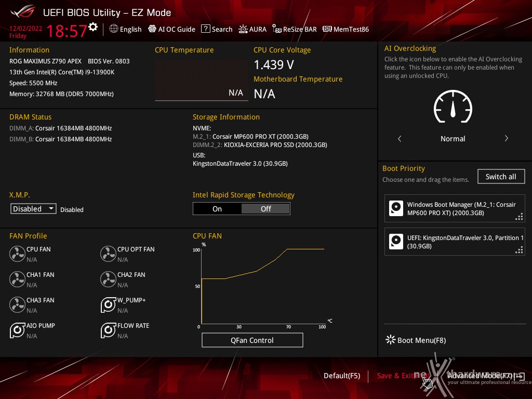This screenshot has height=399, width=532.
Task: Open Boot Menu(F8)
Action: pyautogui.click(x=416, y=340)
